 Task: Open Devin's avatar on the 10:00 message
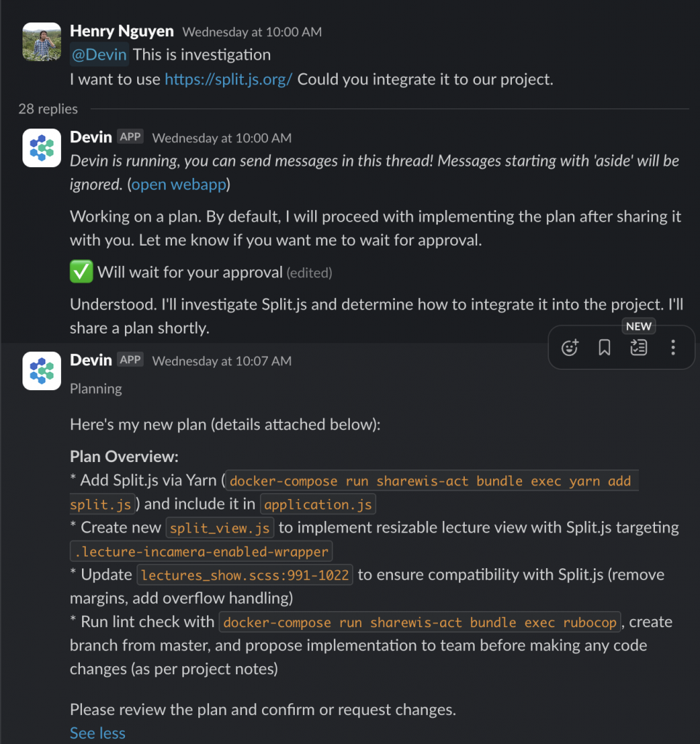41,148
